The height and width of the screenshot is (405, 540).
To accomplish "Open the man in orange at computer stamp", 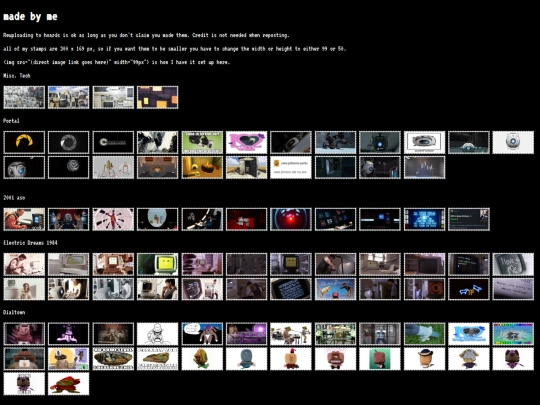I will click(24, 219).
